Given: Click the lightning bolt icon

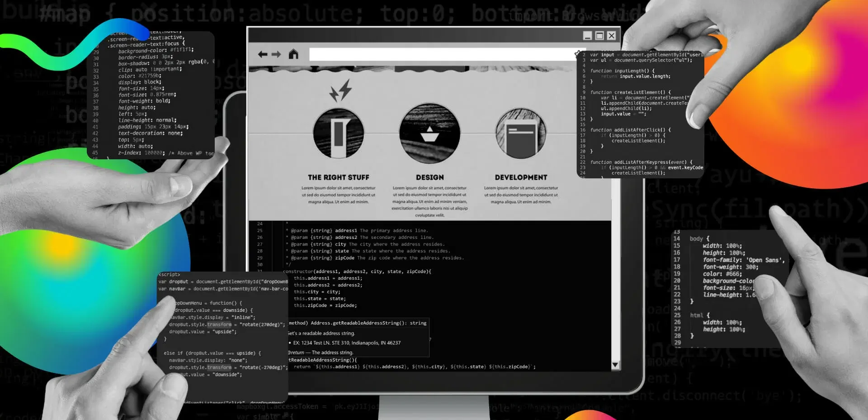Looking at the screenshot, I should coord(341,91).
